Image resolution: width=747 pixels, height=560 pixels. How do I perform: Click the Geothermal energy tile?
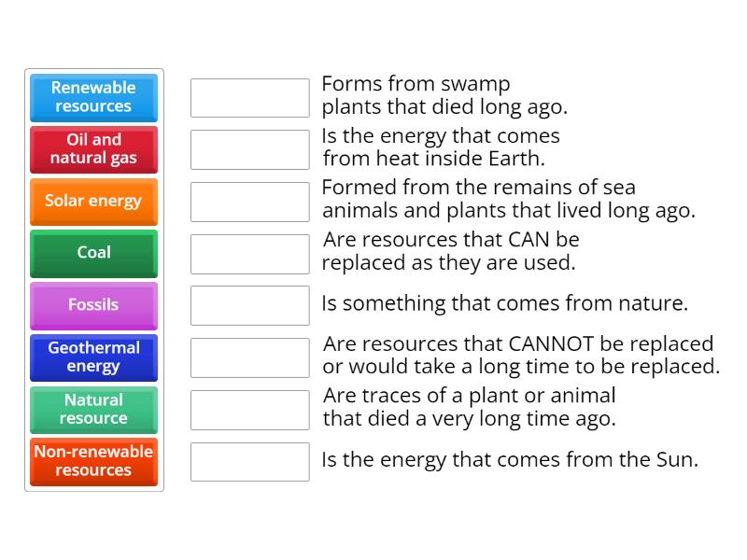point(93,357)
